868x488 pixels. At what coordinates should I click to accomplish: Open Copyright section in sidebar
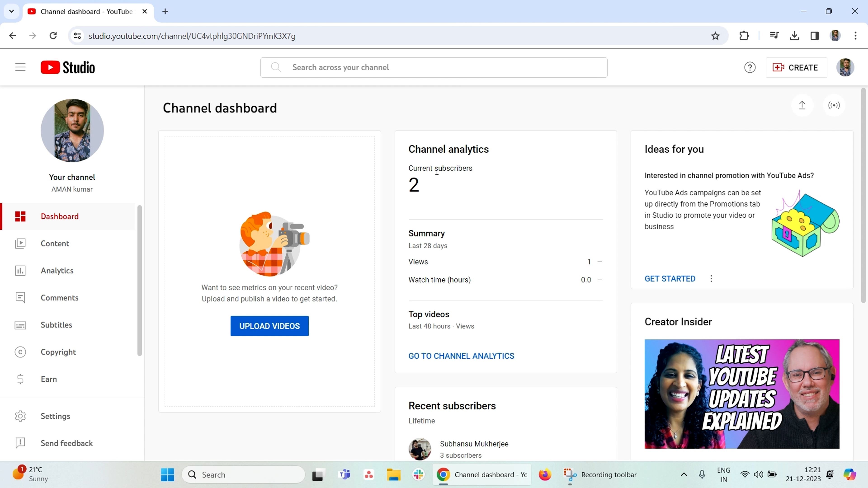tap(58, 352)
